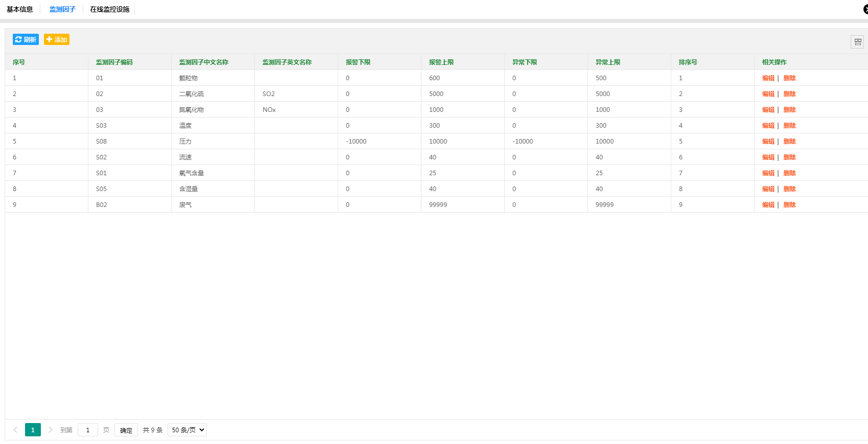This screenshot has width=868, height=444.
Task: Go to next page using right arrow
Action: [x=50, y=430]
